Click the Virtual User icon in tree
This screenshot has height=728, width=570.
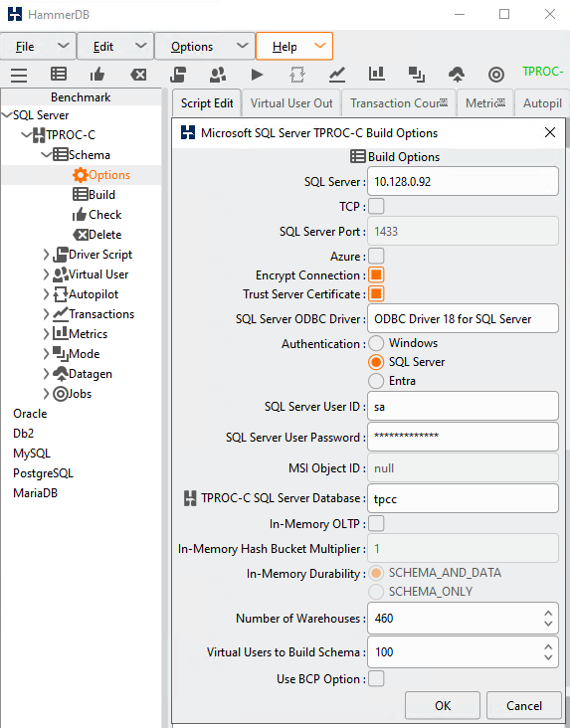61,274
